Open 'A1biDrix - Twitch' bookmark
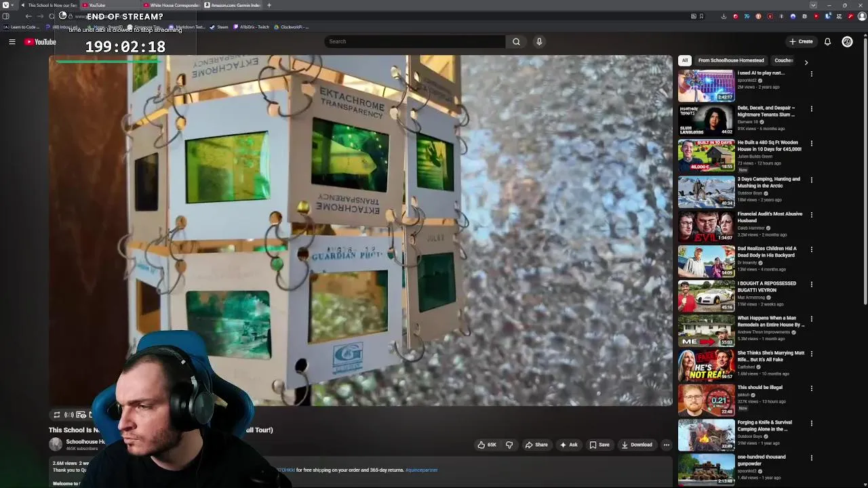868x488 pixels. coord(252,27)
